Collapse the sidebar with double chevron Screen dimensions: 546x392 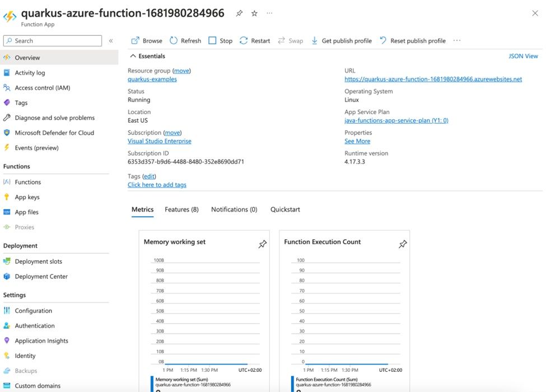tap(111, 41)
